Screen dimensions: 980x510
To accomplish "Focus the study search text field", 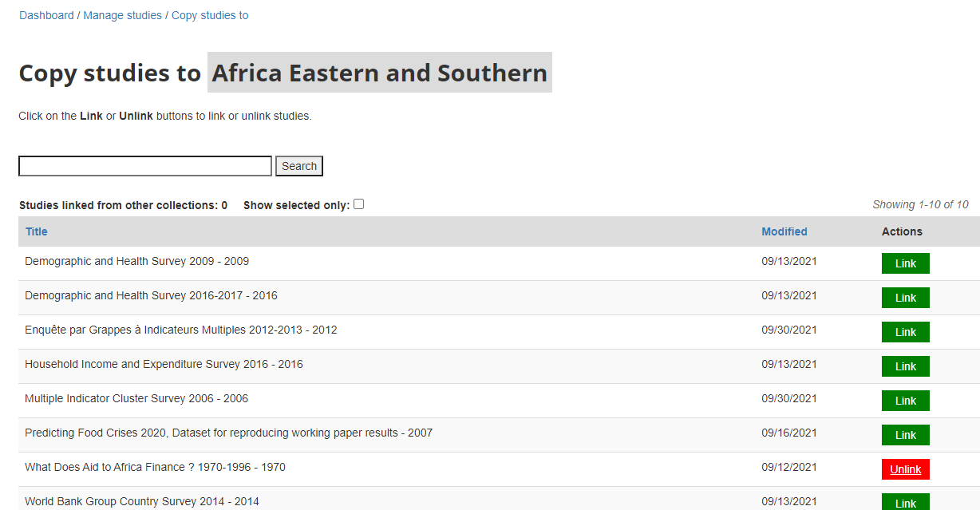I will (x=145, y=166).
